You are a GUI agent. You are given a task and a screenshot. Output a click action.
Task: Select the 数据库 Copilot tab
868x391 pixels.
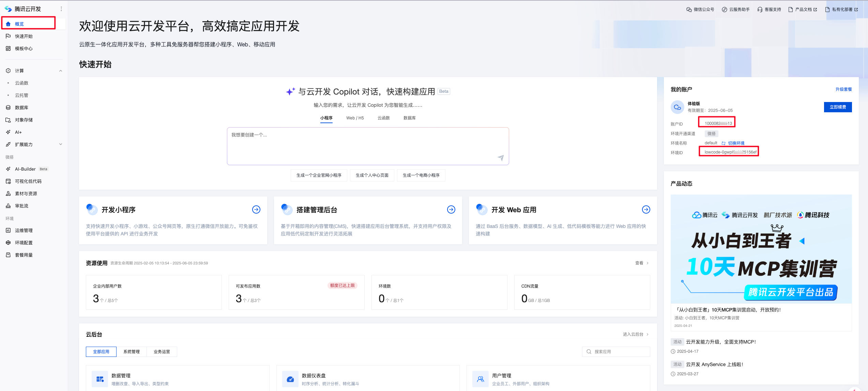(x=410, y=118)
